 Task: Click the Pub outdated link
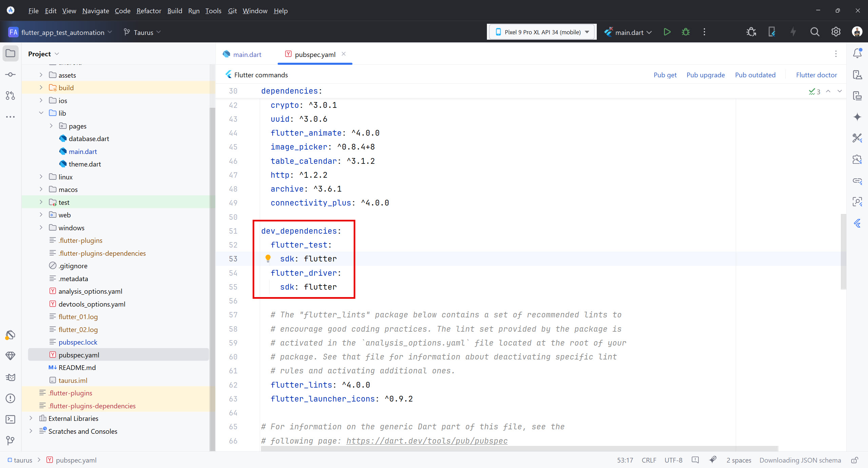coord(755,75)
